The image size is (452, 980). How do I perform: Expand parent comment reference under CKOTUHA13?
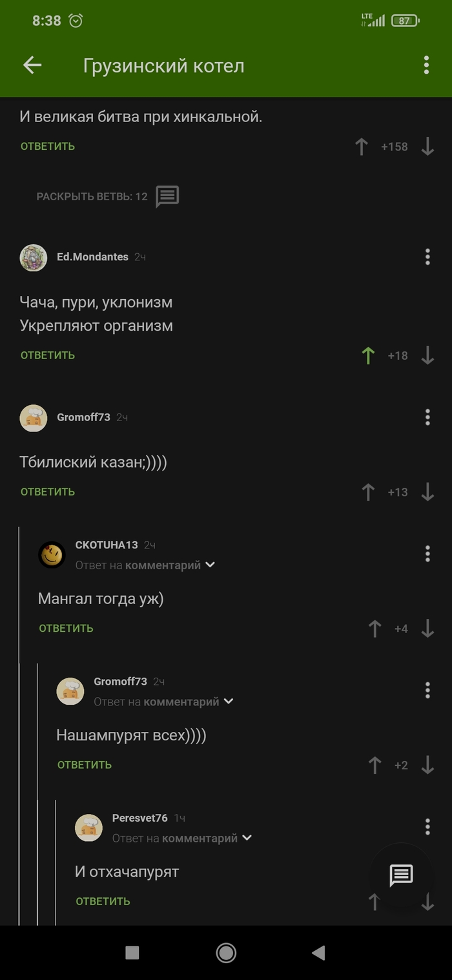[x=210, y=565]
